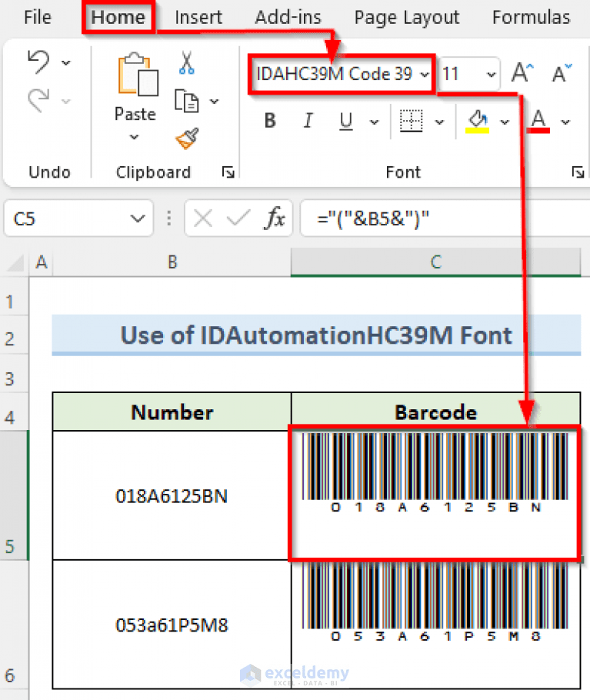
Task: Click the three-dot formula bar handle
Action: click(x=168, y=218)
